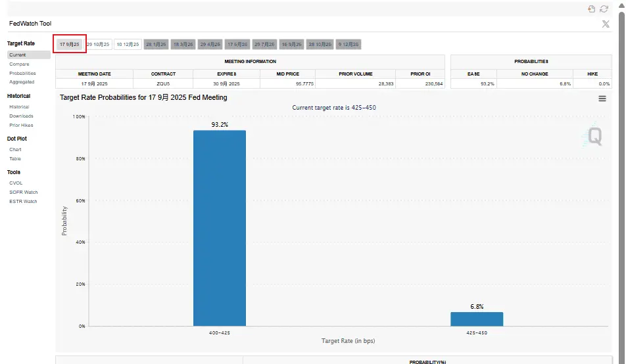Click the 28,383 prior volume cell
The height and width of the screenshot is (364, 626).
pos(355,84)
